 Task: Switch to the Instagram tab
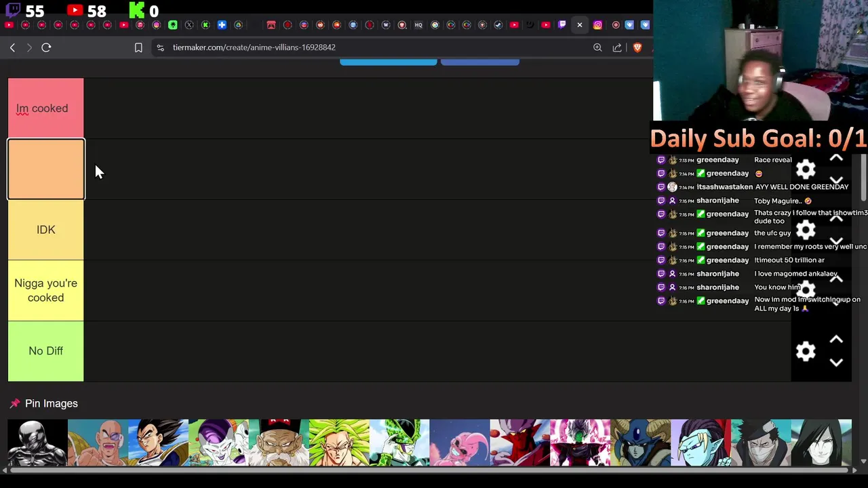(597, 25)
